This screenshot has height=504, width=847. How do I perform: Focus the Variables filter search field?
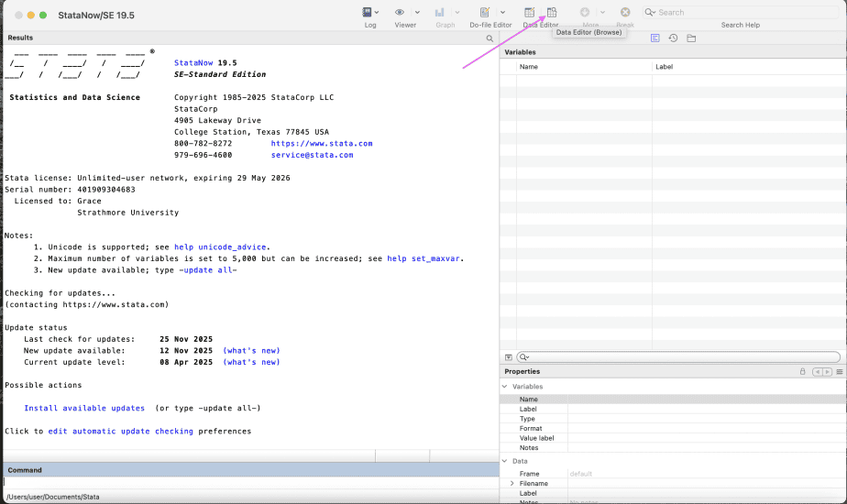pos(678,357)
